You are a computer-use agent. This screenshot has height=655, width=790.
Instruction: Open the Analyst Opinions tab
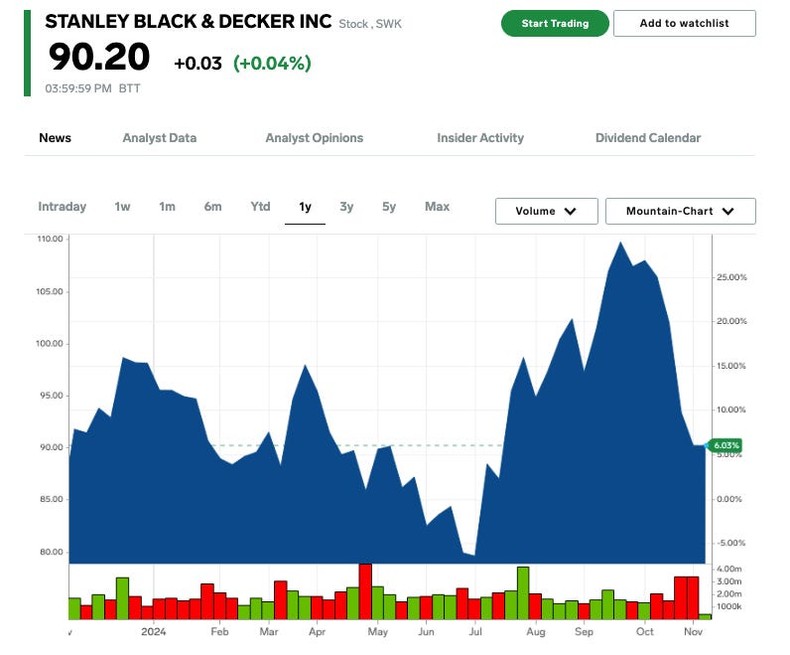pyautogui.click(x=314, y=138)
